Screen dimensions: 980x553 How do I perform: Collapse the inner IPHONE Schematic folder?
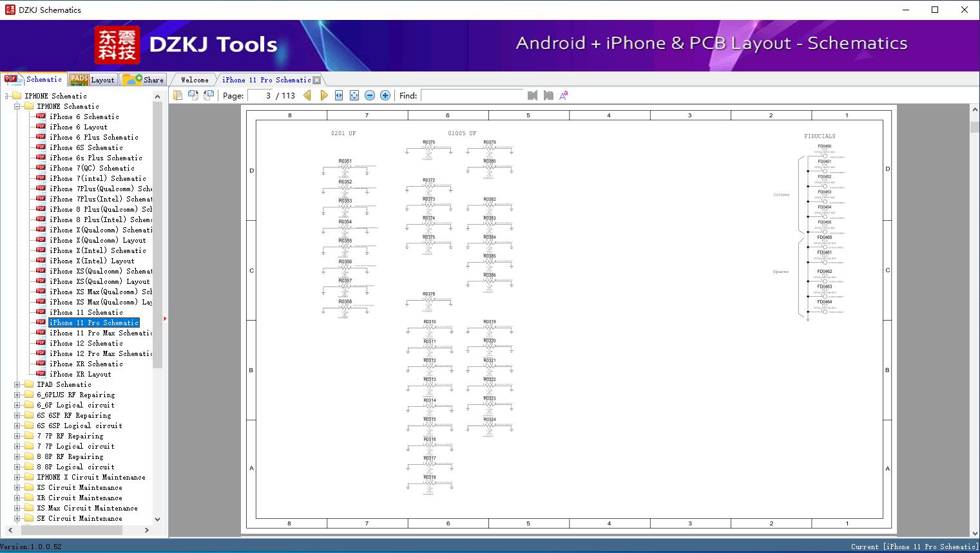coord(17,106)
